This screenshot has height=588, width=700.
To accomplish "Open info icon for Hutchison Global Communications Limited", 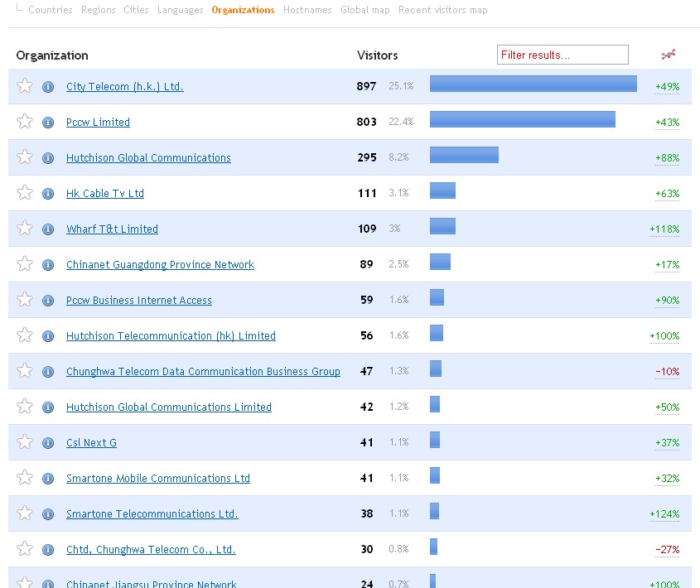I will point(48,407).
